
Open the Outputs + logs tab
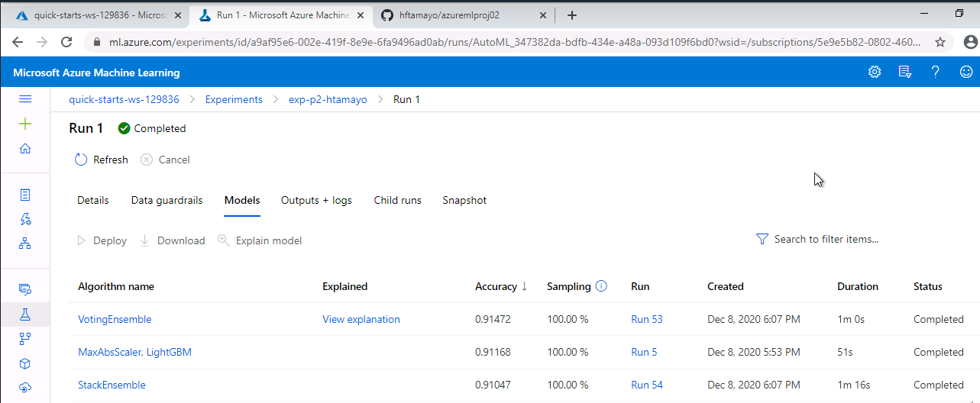tap(317, 200)
